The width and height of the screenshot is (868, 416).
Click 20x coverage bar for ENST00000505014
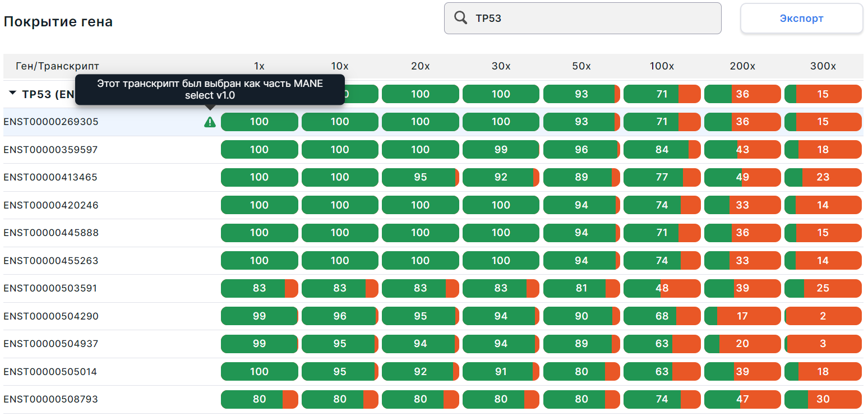[421, 372]
